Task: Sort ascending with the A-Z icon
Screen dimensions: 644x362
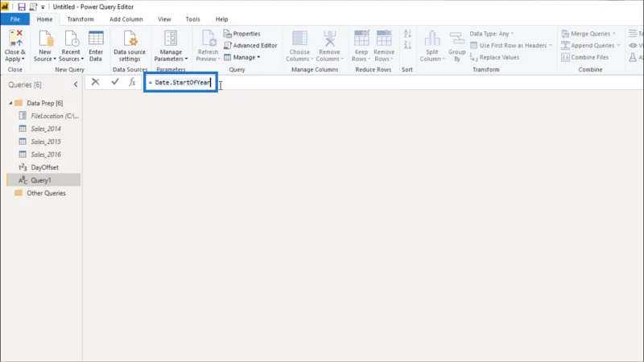Action: (407, 34)
